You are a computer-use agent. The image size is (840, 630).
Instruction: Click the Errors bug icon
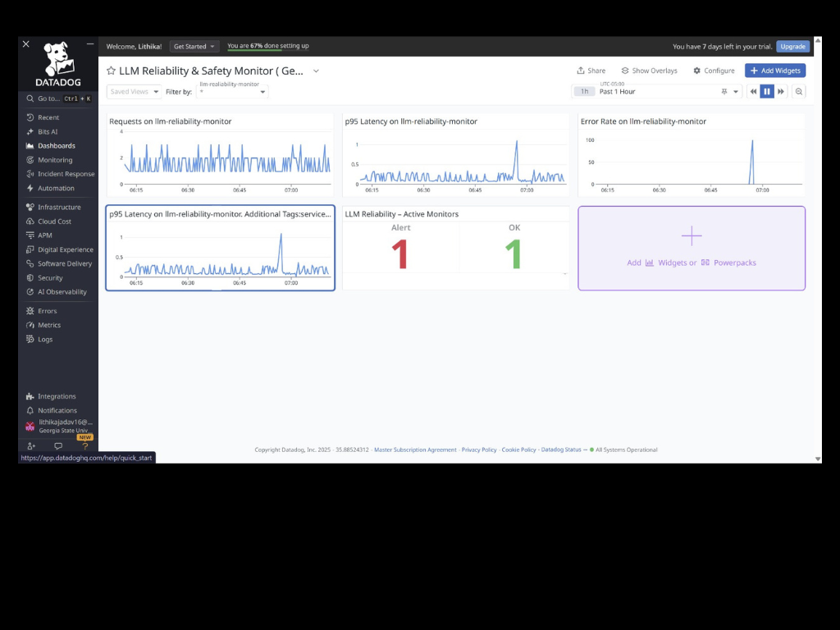(30, 311)
